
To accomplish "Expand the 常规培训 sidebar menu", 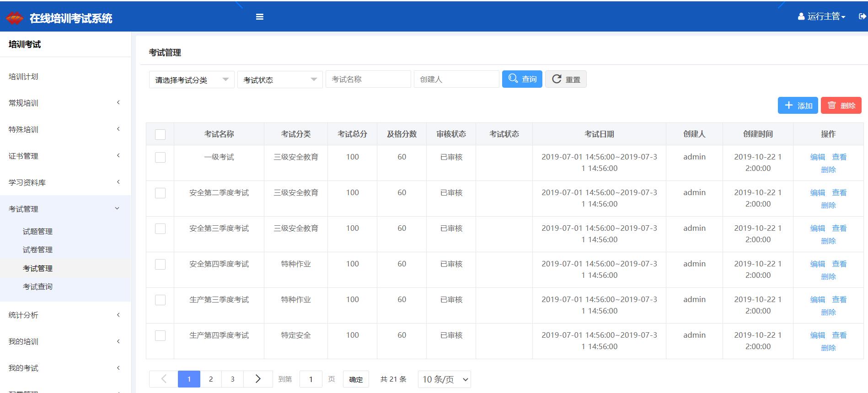I will (x=65, y=103).
